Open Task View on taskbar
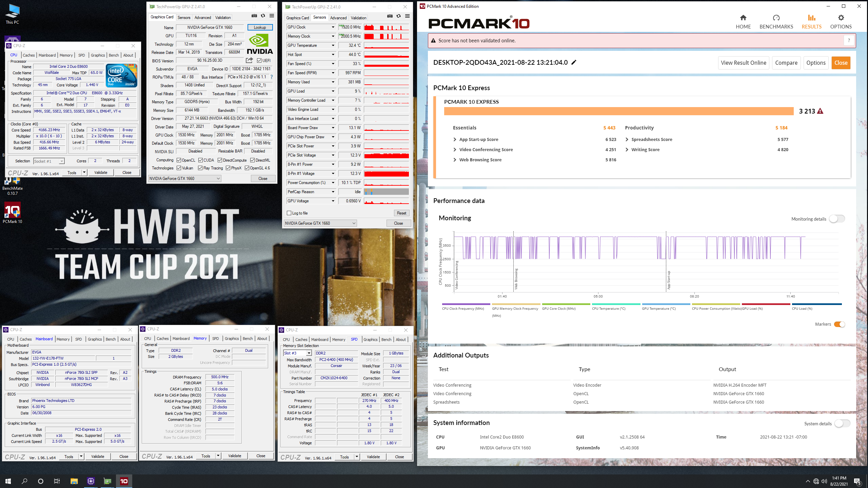Screen dimensions: 868x488 (x=57, y=481)
